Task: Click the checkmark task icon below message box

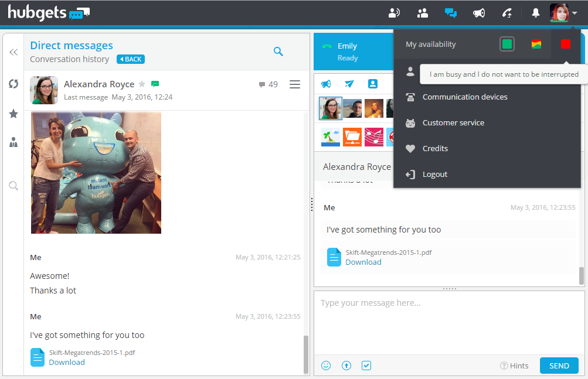Action: [x=366, y=366]
